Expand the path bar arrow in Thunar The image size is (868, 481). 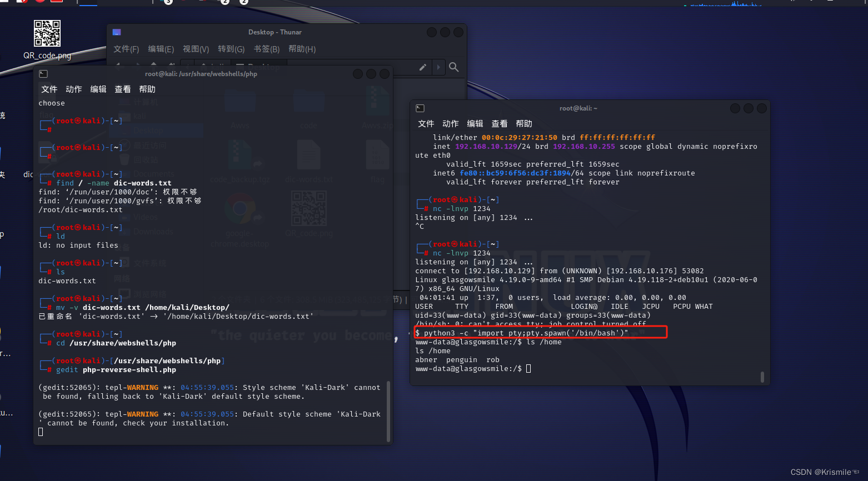pos(438,67)
